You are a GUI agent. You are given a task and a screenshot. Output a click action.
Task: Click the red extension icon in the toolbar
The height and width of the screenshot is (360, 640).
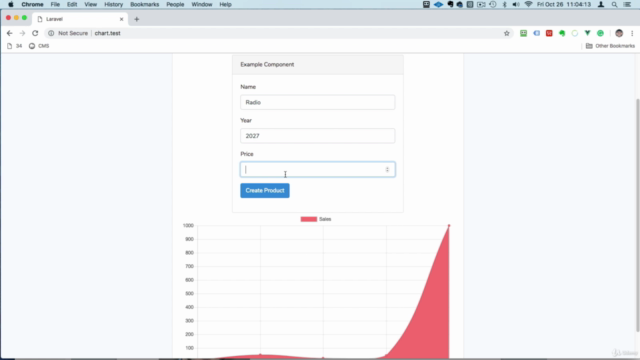549,33
